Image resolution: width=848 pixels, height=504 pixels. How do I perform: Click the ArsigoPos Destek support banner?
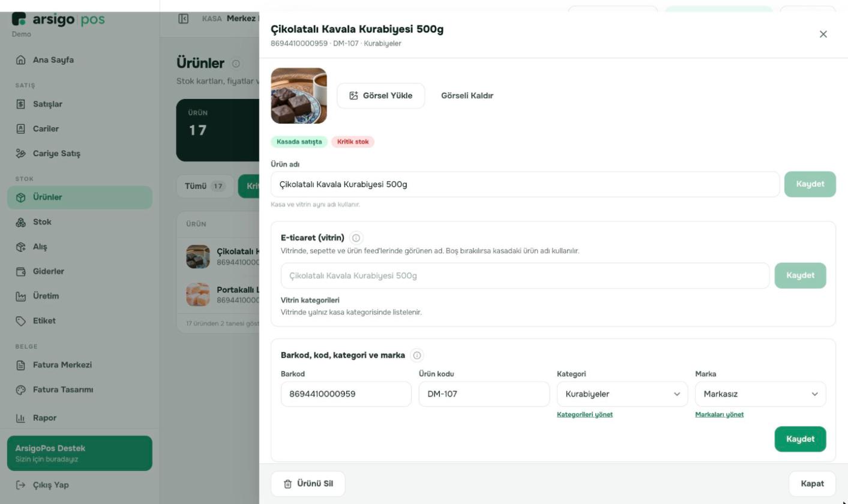pos(80,453)
